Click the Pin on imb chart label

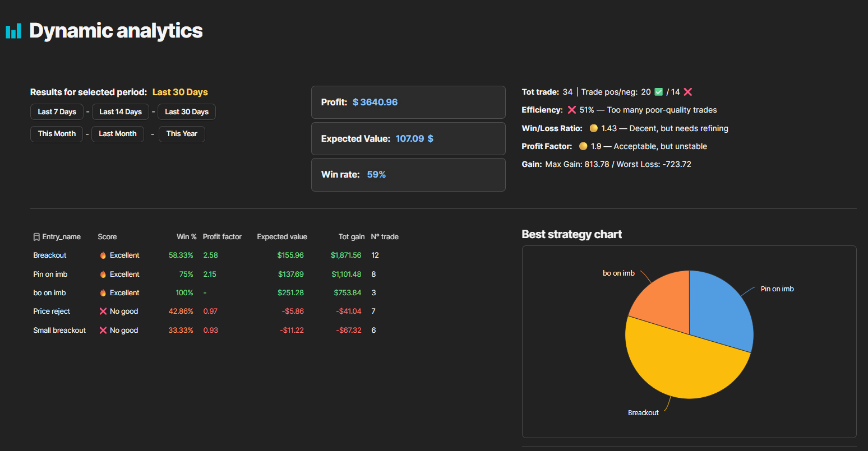777,289
